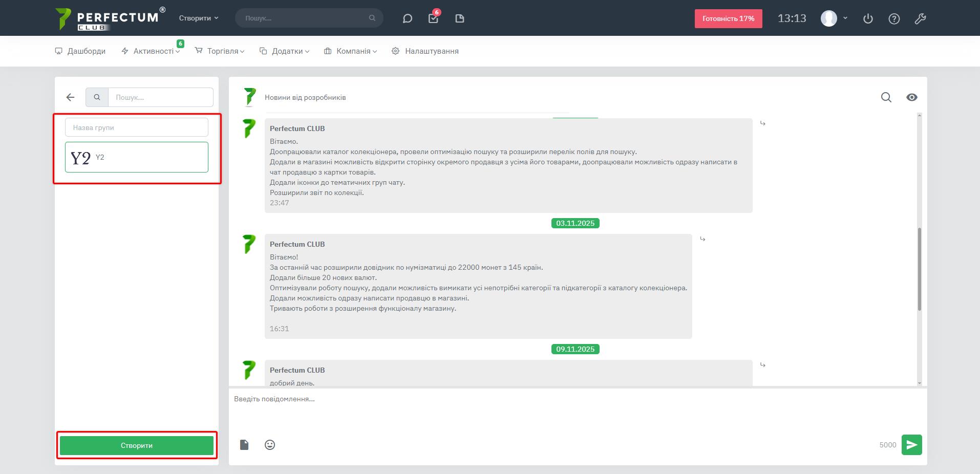Open the notes icon in top bar
Viewport: 980px width, 474px height.
[459, 18]
